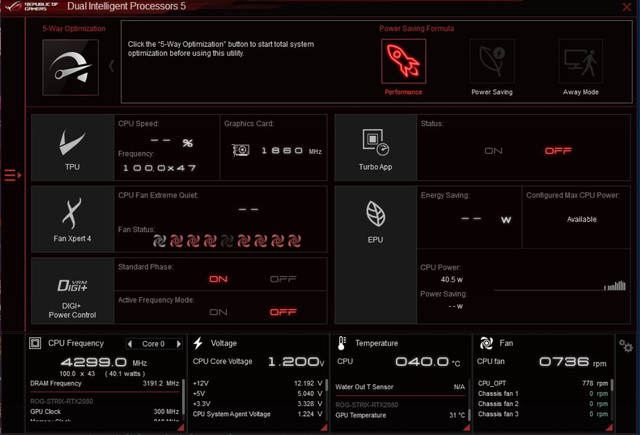Viewport: 640px width, 435px height.
Task: Click the Chassis fan 1 row
Action: pos(543,393)
